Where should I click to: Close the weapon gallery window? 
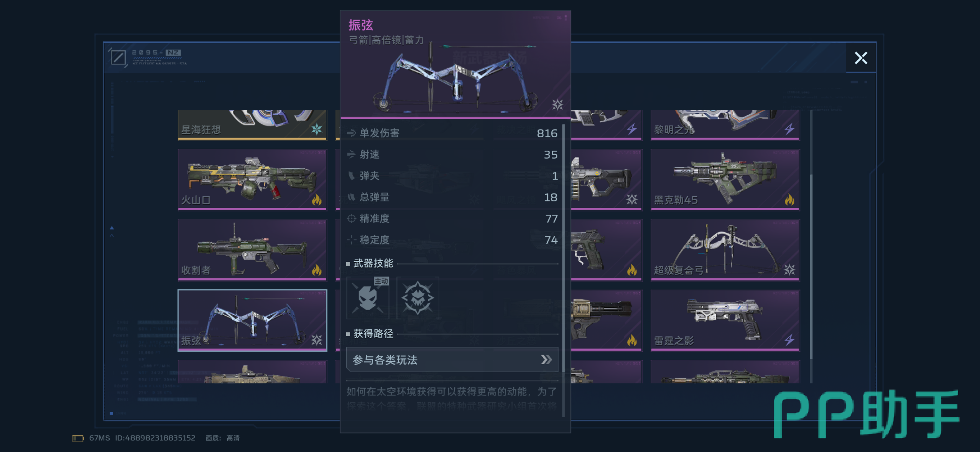click(861, 58)
